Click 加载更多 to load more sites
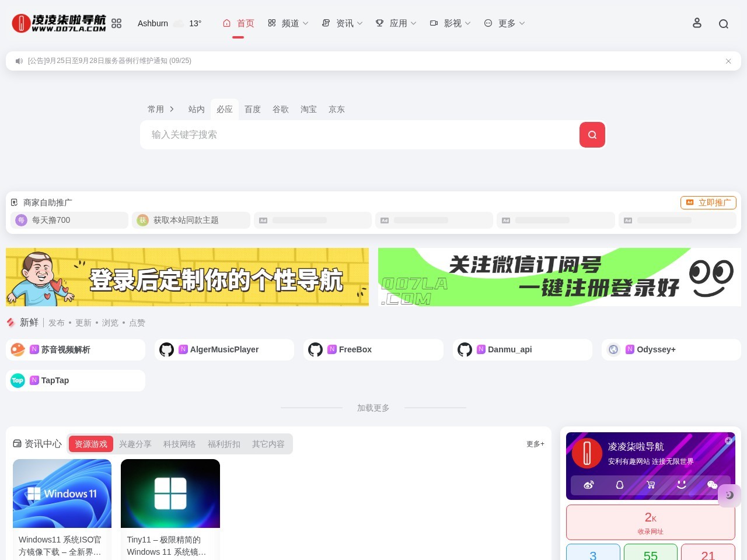The image size is (747, 560). pos(373,408)
